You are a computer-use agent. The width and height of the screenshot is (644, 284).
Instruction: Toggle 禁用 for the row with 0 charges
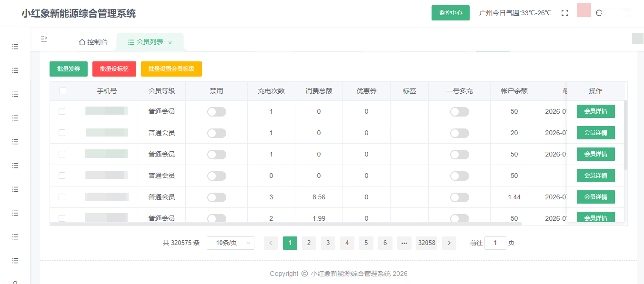217,176
